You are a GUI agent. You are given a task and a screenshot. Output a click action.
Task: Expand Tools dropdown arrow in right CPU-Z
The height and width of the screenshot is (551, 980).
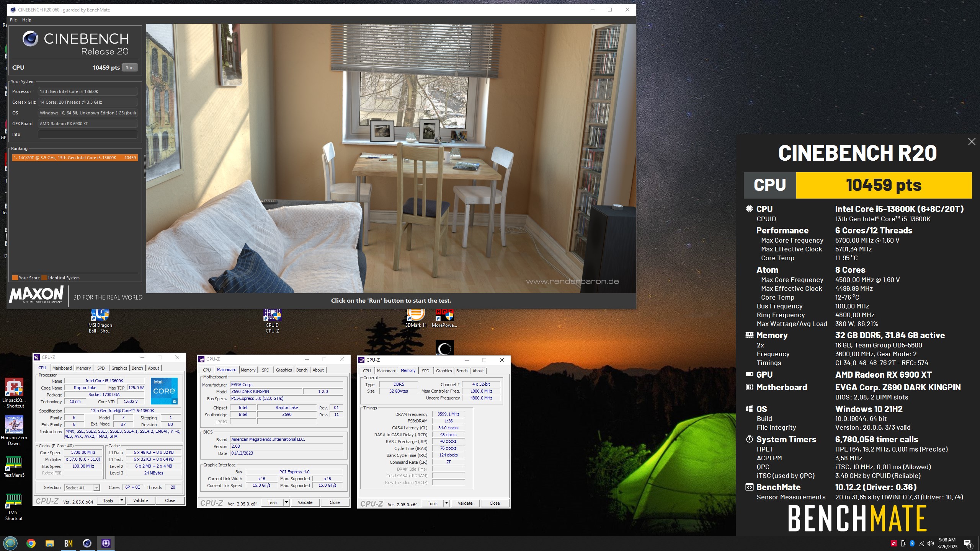(x=447, y=503)
